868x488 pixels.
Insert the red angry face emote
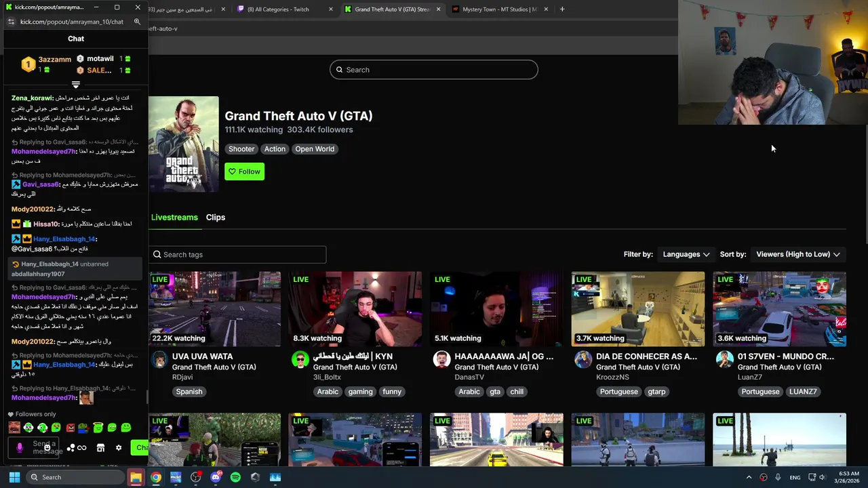pyautogui.click(x=71, y=428)
